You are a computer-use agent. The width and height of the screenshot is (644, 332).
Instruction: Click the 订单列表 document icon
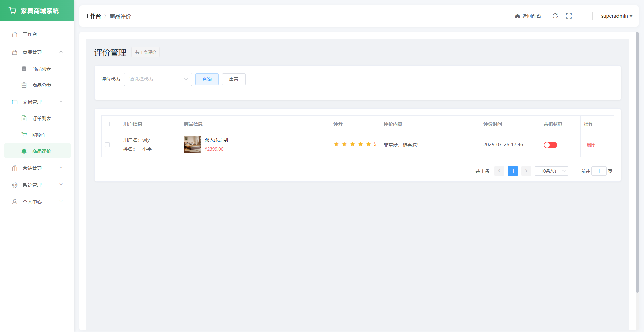24,118
